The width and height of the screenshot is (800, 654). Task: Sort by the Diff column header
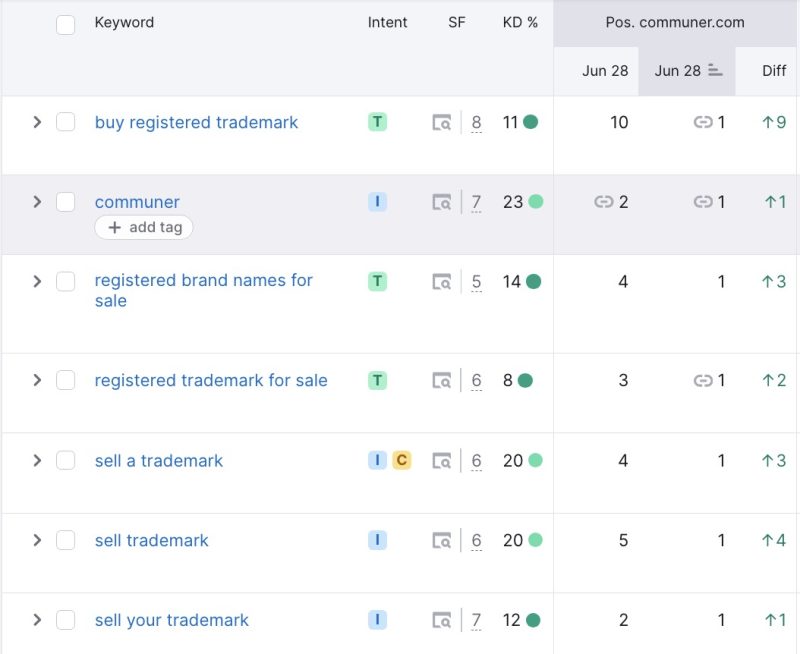[x=774, y=70]
